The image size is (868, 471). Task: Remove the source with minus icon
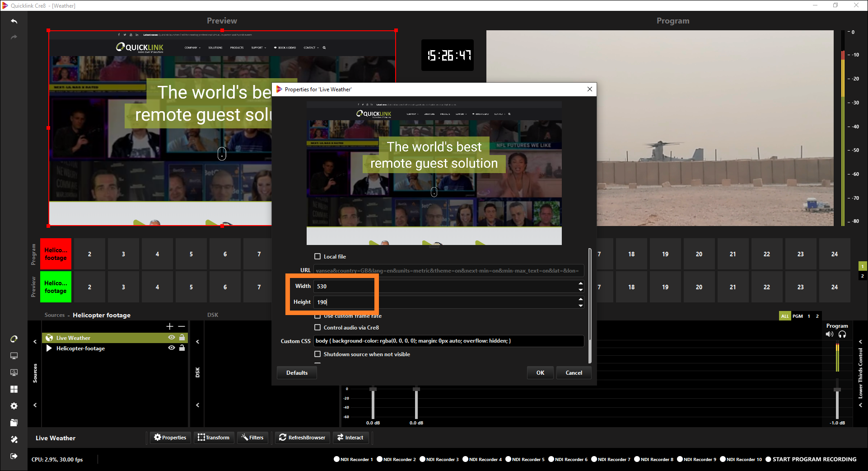[182, 326]
